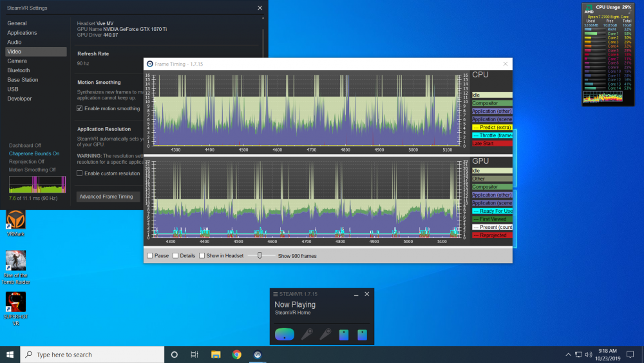Click the Cortana circle icon on taskbar
This screenshot has height=363, width=644.
point(174,355)
